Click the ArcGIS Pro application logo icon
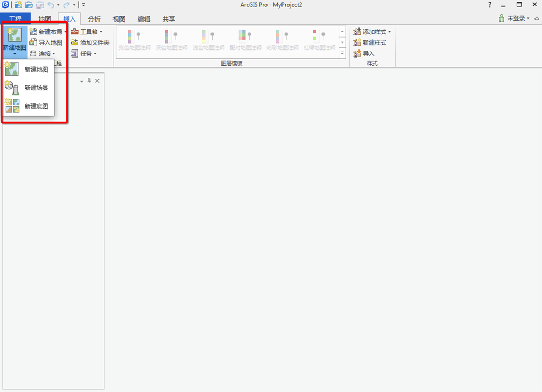 click(5, 4)
